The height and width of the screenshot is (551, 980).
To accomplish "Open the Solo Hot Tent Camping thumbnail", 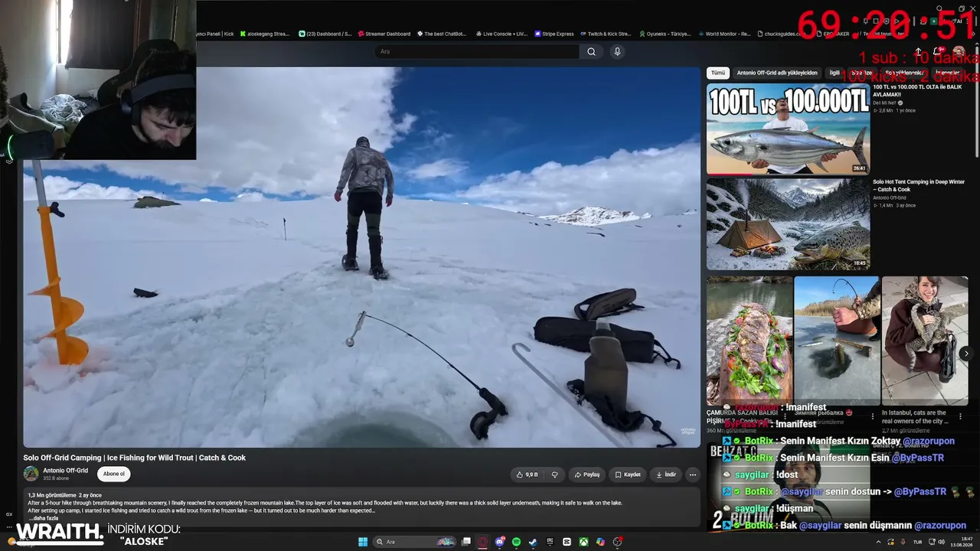I will (x=788, y=224).
